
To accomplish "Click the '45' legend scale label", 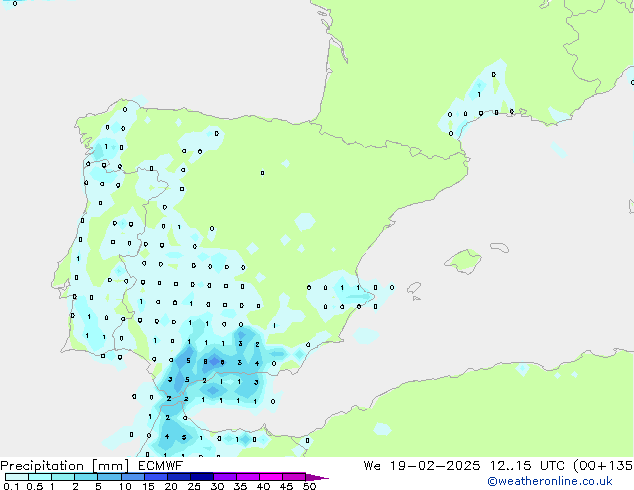I will point(286,486).
